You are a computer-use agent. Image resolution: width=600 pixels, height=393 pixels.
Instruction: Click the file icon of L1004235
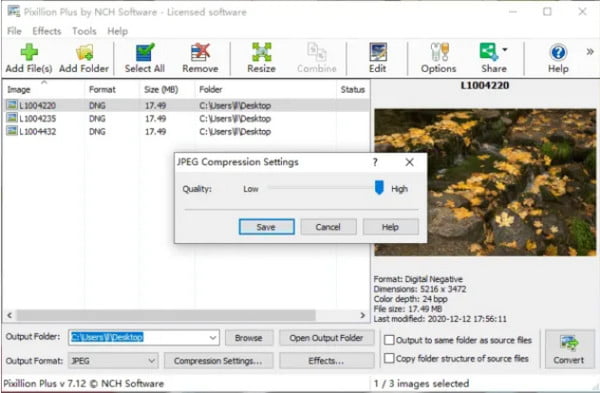click(12, 118)
